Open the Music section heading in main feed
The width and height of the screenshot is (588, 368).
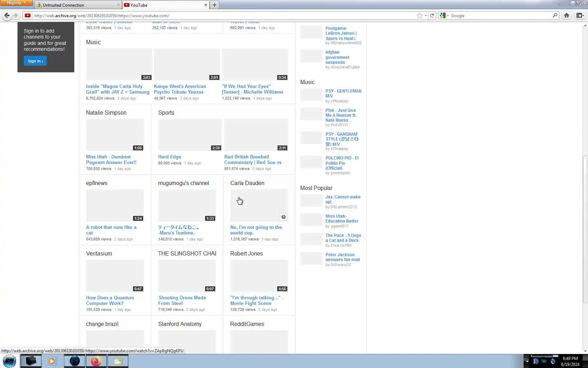93,42
